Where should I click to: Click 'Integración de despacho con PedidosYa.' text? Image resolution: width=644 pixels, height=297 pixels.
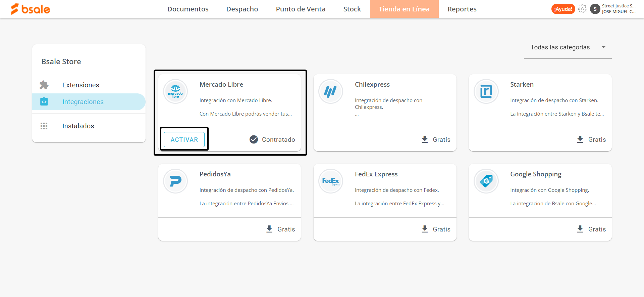point(247,190)
